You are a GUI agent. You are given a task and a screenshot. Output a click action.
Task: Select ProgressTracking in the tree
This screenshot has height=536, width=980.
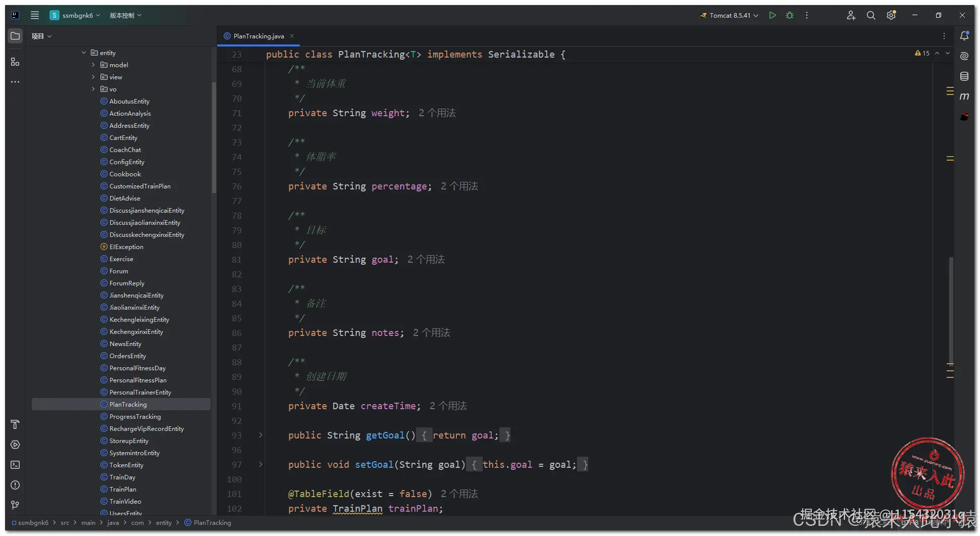(135, 416)
